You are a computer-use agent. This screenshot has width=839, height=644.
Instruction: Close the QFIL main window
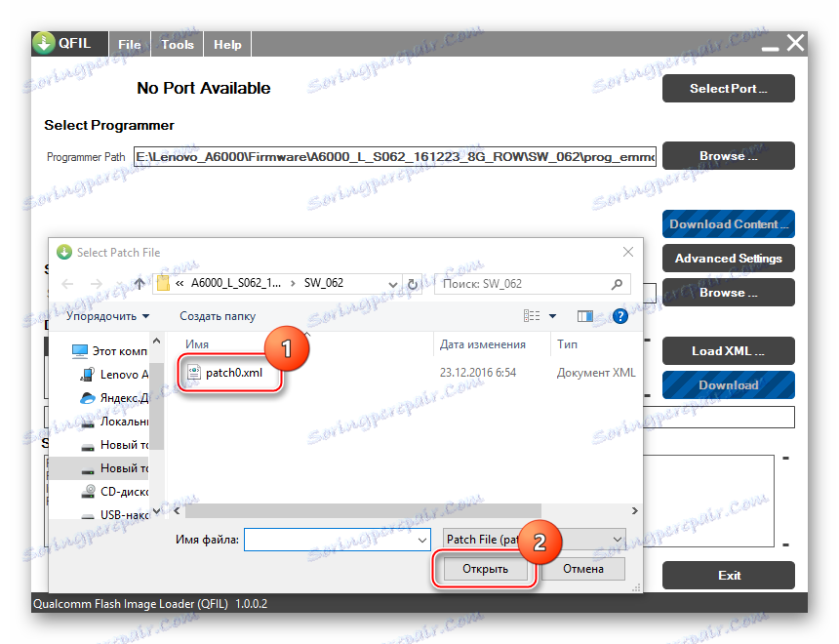(x=795, y=43)
